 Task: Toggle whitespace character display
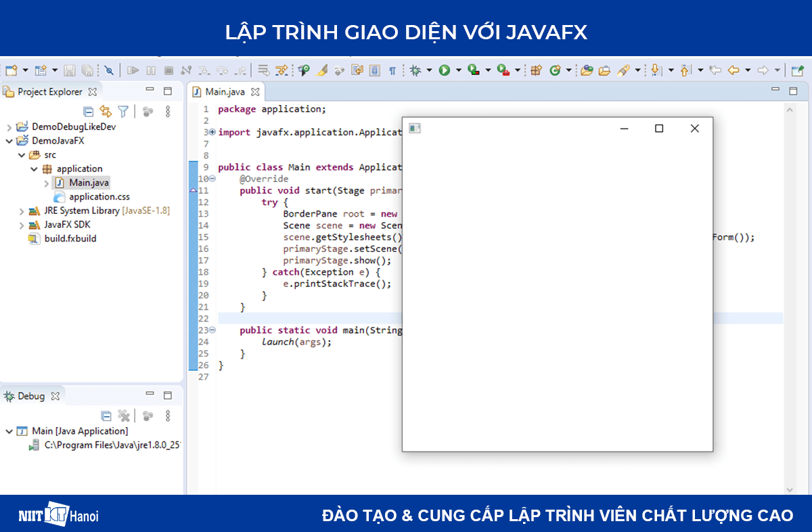(392, 68)
